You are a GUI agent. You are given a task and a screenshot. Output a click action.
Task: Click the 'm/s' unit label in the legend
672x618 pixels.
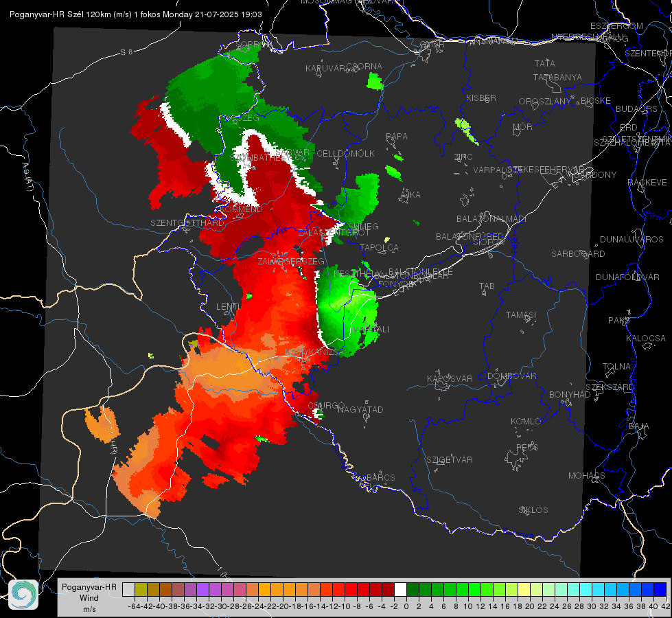pos(89,609)
